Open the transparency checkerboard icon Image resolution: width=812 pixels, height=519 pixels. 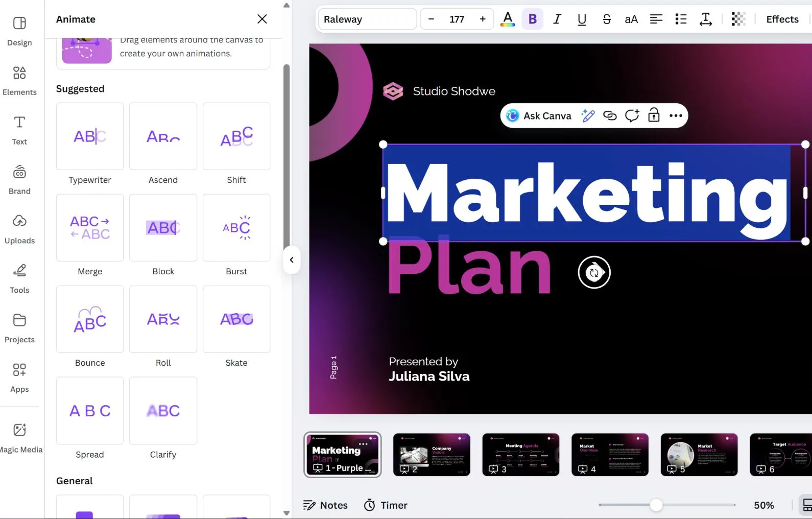tap(738, 19)
